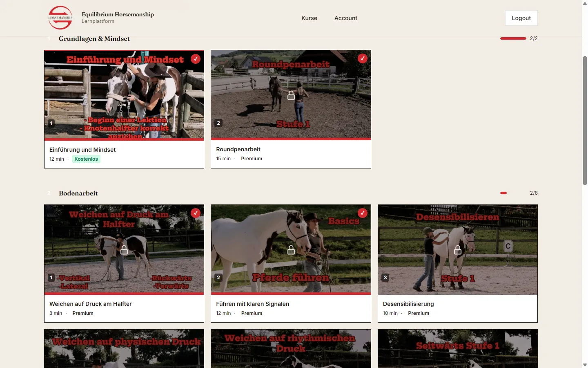Click completed checkmark on Roundpenarbeit card
Viewport: 588px width, 368px height.
363,58
